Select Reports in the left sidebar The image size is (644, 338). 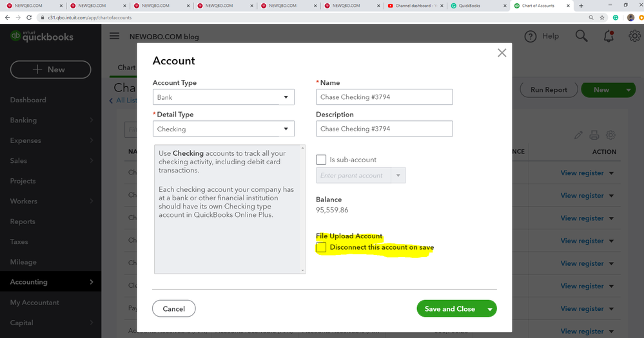tap(23, 221)
